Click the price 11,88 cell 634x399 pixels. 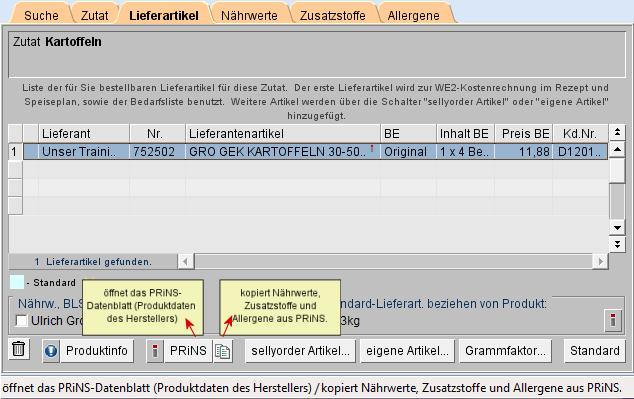click(524, 152)
